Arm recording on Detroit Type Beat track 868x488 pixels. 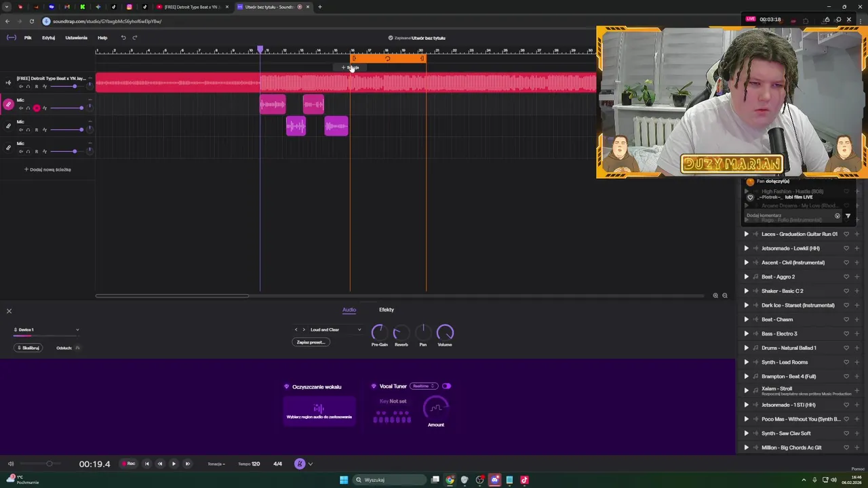point(37,87)
